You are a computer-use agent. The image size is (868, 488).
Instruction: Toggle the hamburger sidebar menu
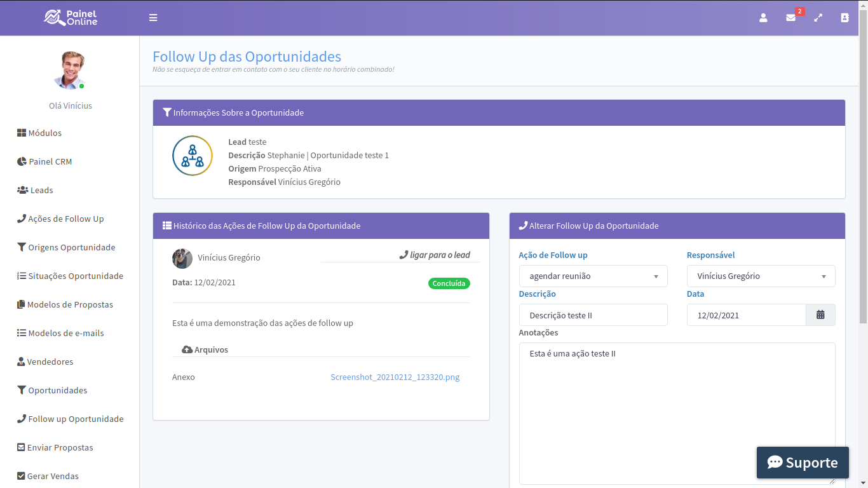153,18
